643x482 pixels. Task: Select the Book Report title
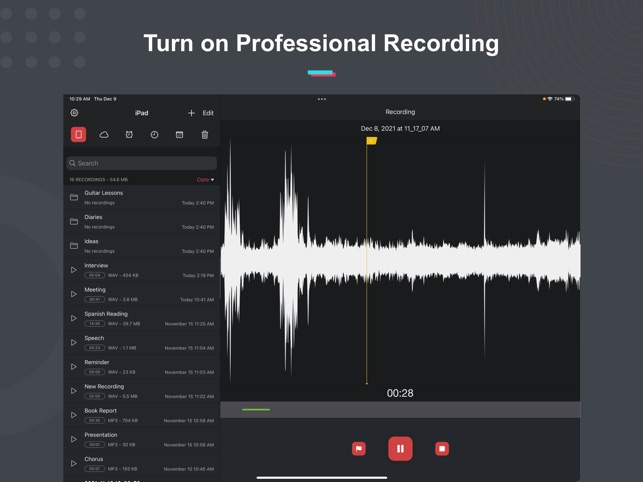[100, 411]
